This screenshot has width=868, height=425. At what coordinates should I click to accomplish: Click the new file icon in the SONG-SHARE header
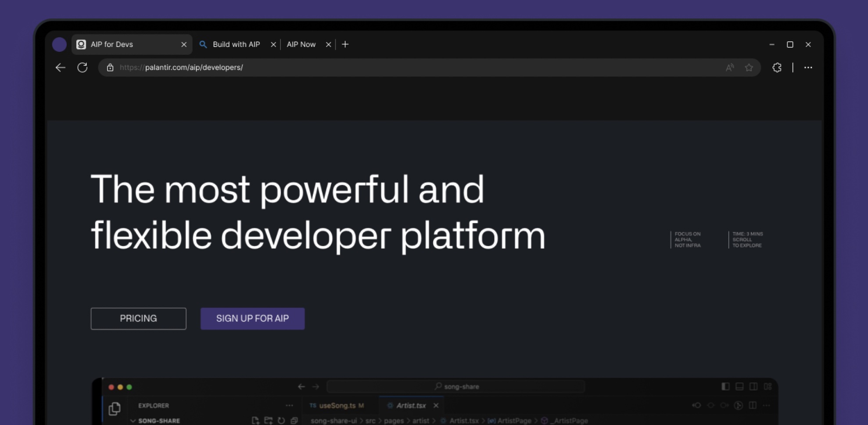point(255,421)
